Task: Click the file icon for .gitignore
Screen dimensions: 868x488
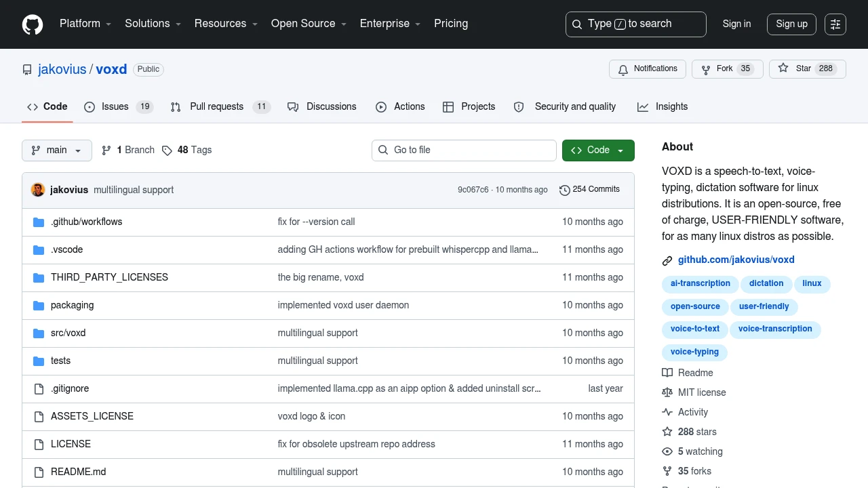Action: [x=39, y=389]
